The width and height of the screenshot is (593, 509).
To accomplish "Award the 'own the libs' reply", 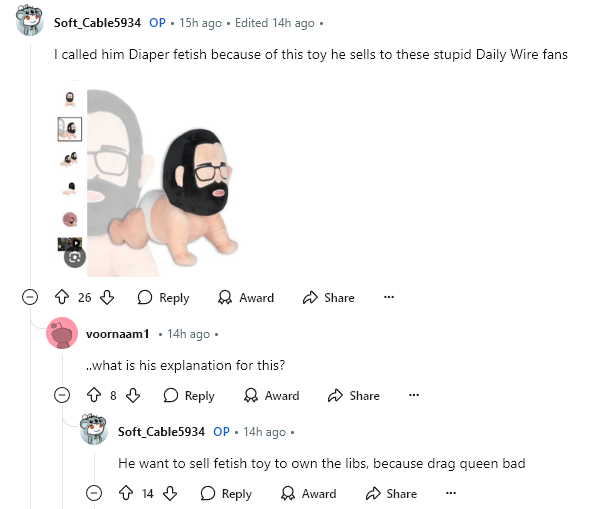I will tap(309, 493).
